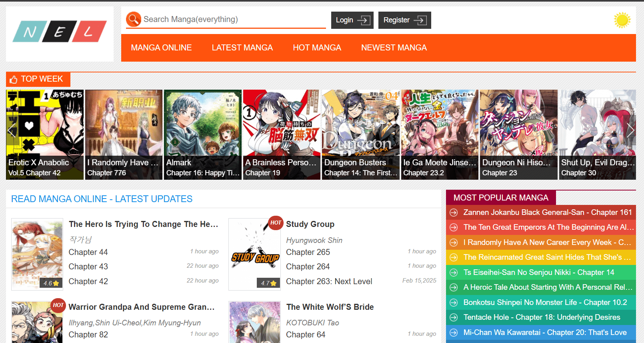This screenshot has height=343, width=644.
Task: Open Warrior Grandpa Chapter 82
Action: pos(88,335)
